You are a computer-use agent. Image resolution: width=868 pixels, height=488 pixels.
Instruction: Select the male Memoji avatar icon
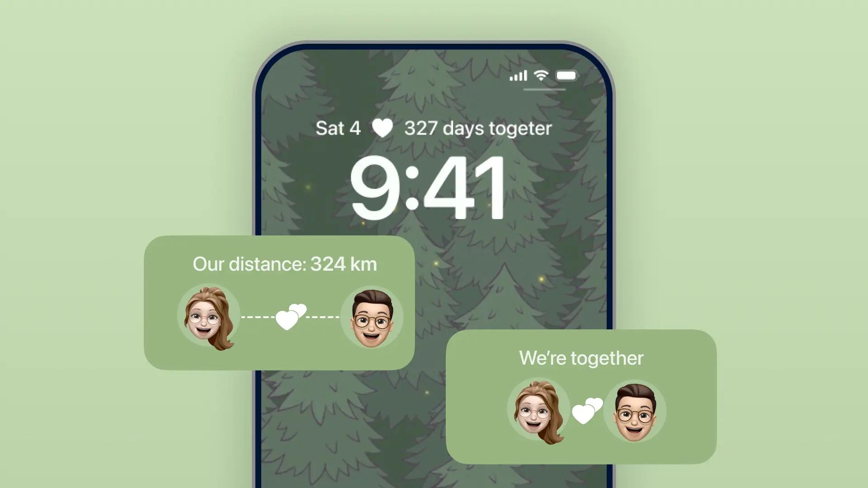371,316
